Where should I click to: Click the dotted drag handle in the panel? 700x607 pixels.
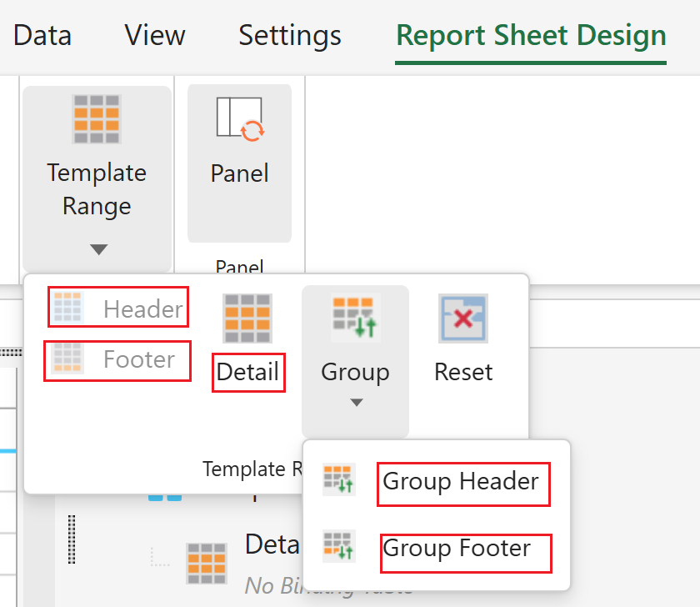pyautogui.click(x=72, y=539)
